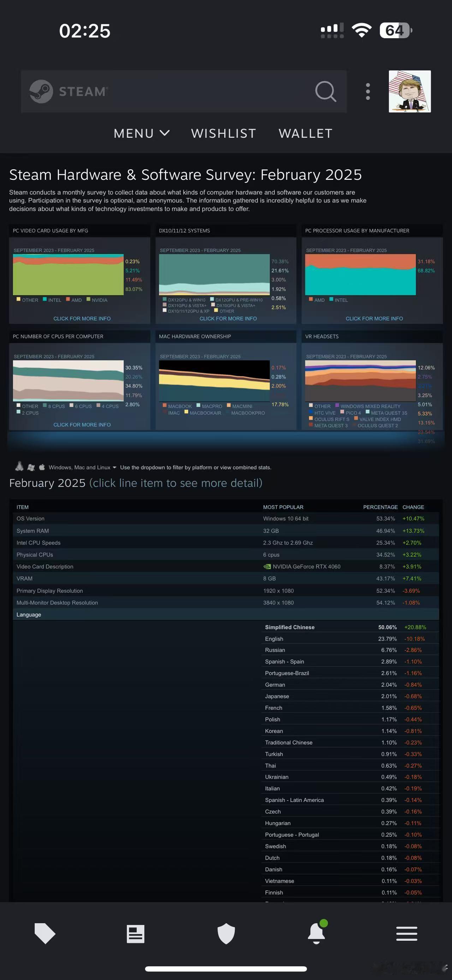The width and height of the screenshot is (452, 980).
Task: Click the Windows 10 64 bit value
Action: point(285,519)
